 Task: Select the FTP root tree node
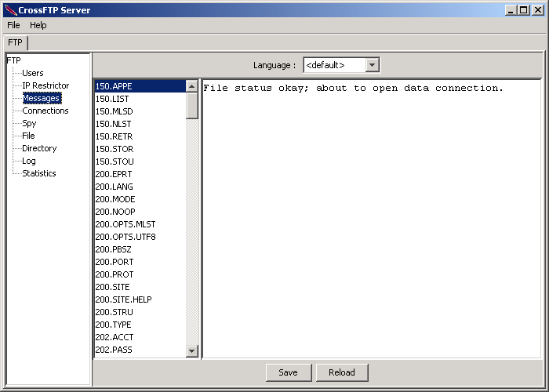point(13,60)
